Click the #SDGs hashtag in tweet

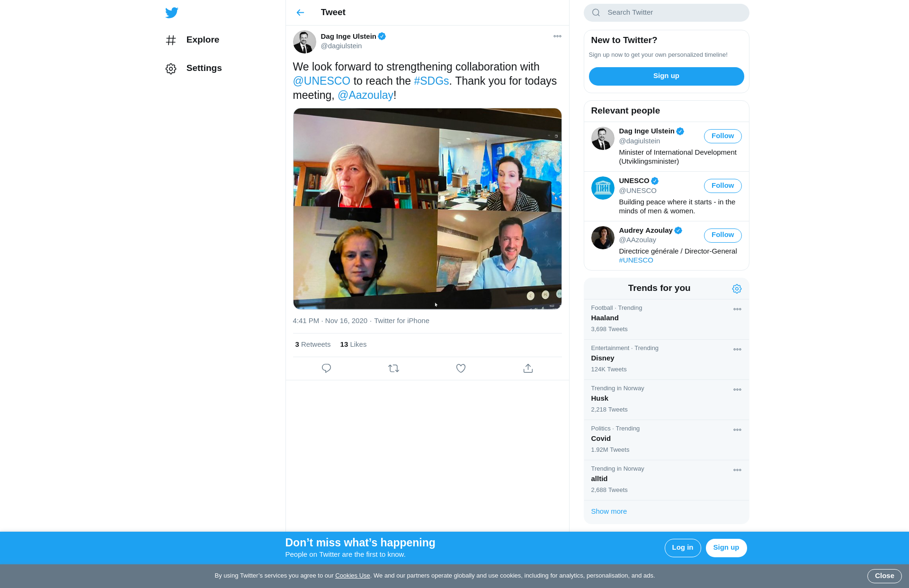[x=431, y=81]
